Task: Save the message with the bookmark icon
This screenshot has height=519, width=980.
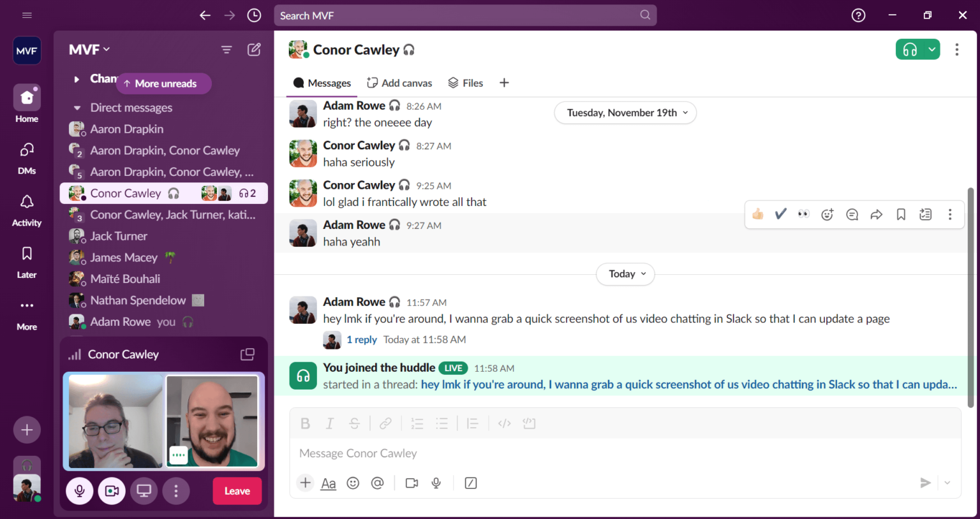Action: 900,214
